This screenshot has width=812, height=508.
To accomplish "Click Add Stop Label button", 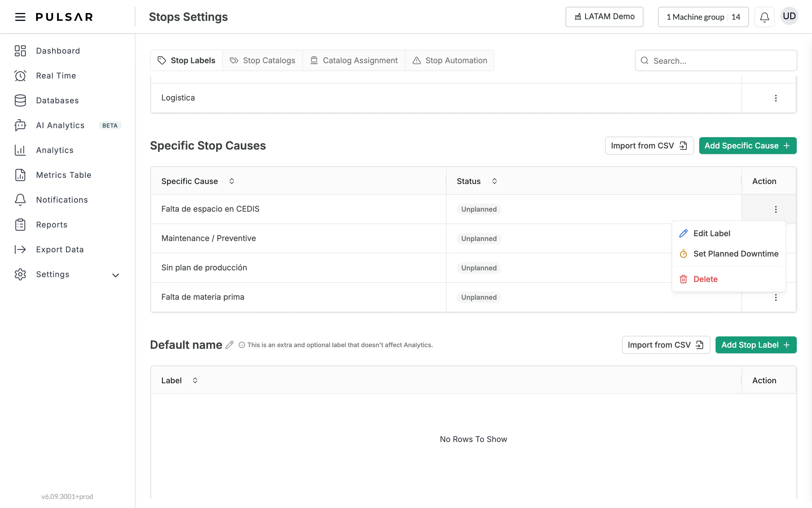I will click(x=756, y=345).
